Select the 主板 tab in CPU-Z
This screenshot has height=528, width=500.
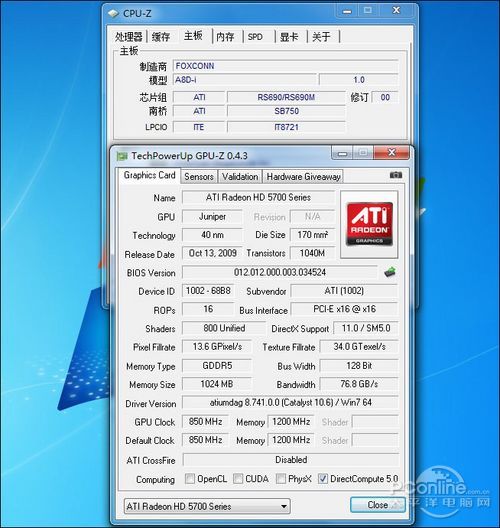point(193,35)
